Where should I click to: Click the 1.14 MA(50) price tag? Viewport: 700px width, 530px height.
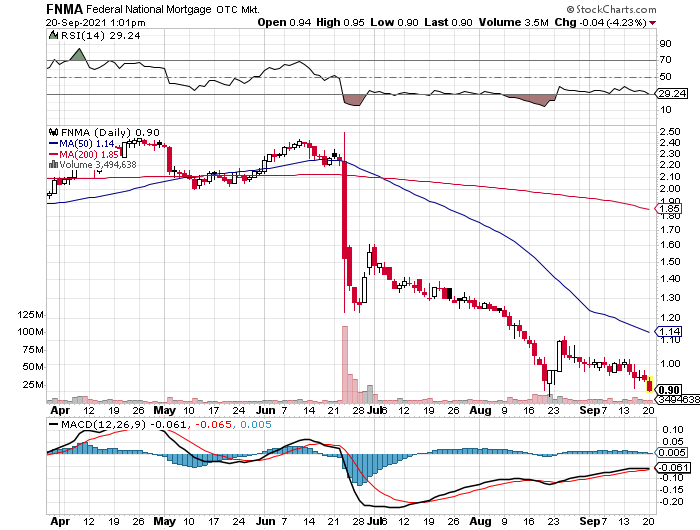point(668,331)
